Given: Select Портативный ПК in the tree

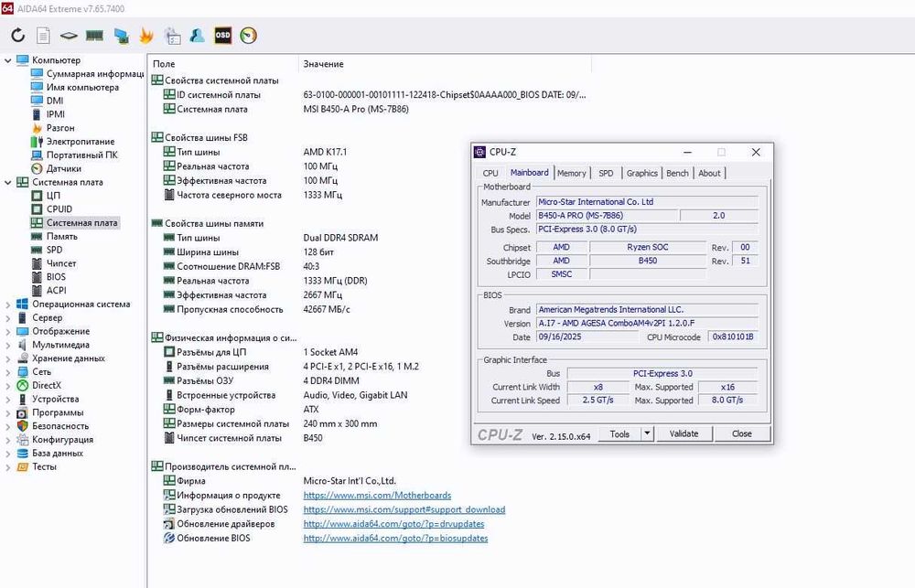Looking at the screenshot, I should point(81,155).
